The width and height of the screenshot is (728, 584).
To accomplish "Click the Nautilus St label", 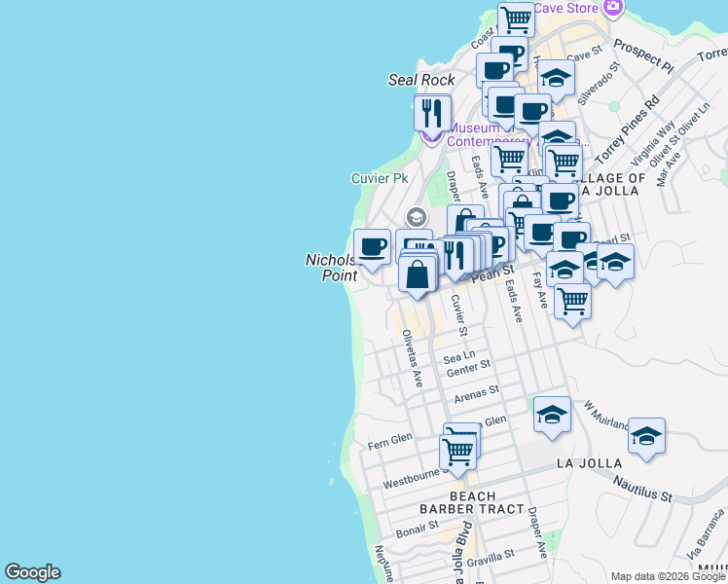I will coord(642,489).
